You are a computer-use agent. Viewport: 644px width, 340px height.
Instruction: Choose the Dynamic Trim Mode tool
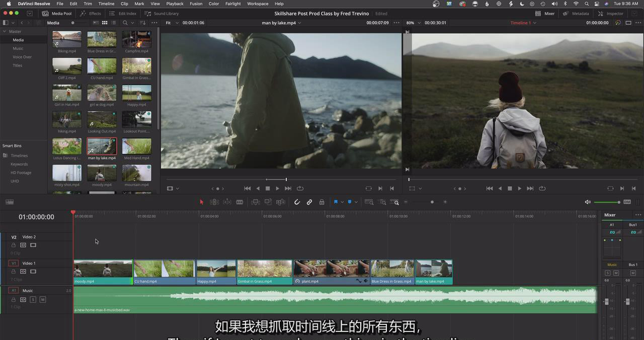227,202
